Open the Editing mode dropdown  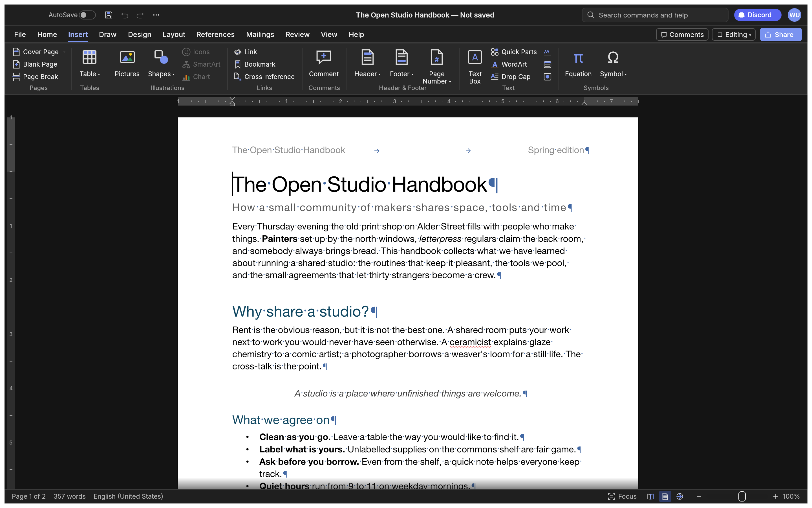coord(734,35)
